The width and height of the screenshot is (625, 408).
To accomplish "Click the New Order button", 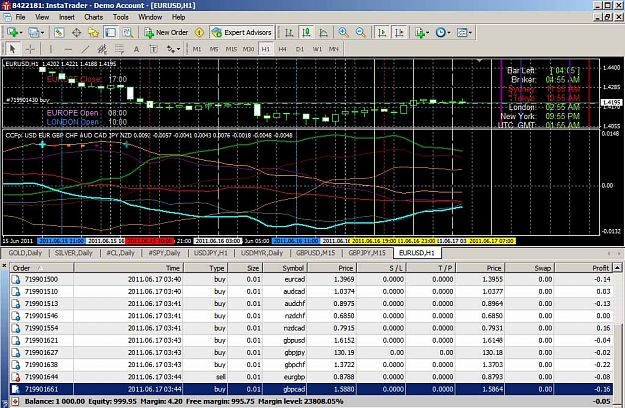I will (x=166, y=33).
